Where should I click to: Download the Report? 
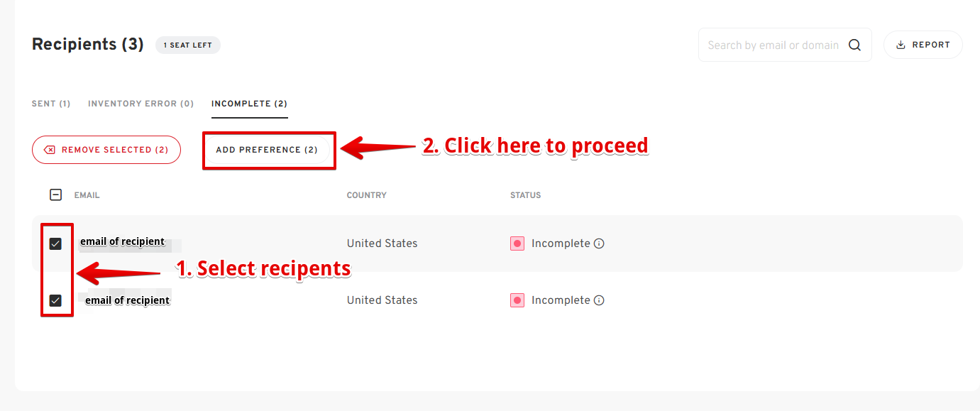point(923,45)
